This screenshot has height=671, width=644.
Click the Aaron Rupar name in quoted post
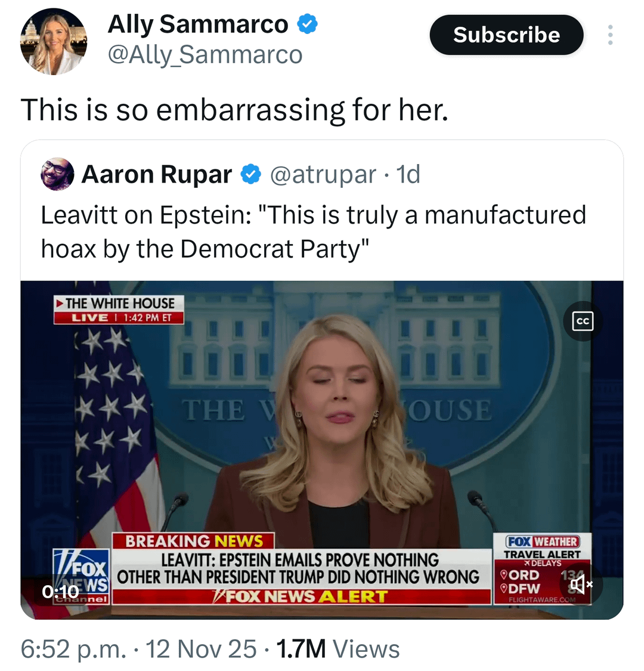pyautogui.click(x=156, y=175)
